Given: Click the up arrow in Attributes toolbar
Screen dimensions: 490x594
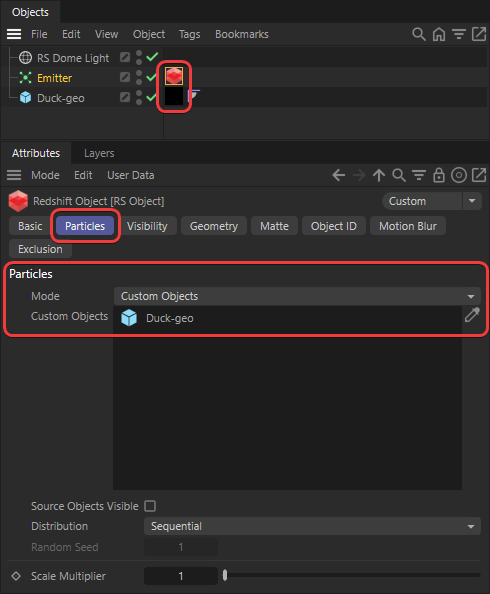Looking at the screenshot, I should [x=379, y=175].
